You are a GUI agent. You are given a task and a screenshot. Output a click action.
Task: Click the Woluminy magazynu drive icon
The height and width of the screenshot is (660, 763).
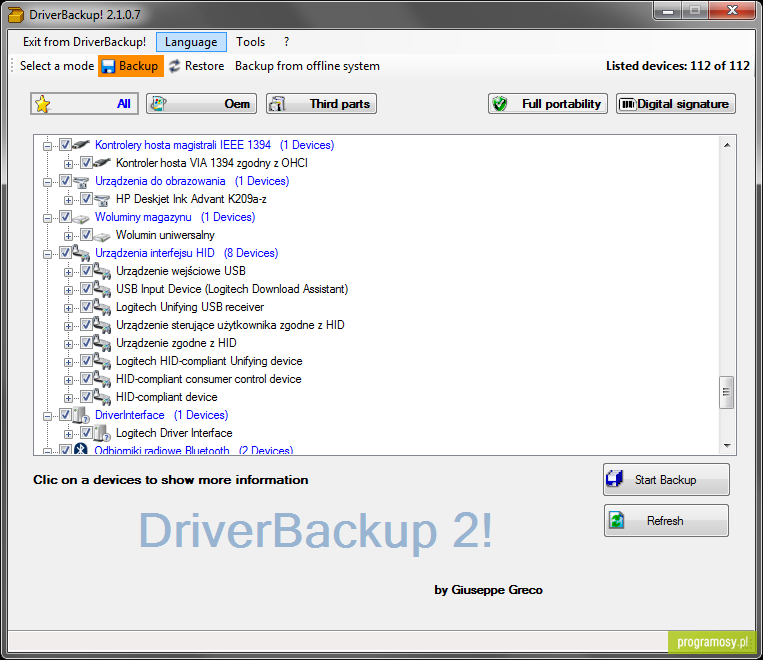coord(81,219)
